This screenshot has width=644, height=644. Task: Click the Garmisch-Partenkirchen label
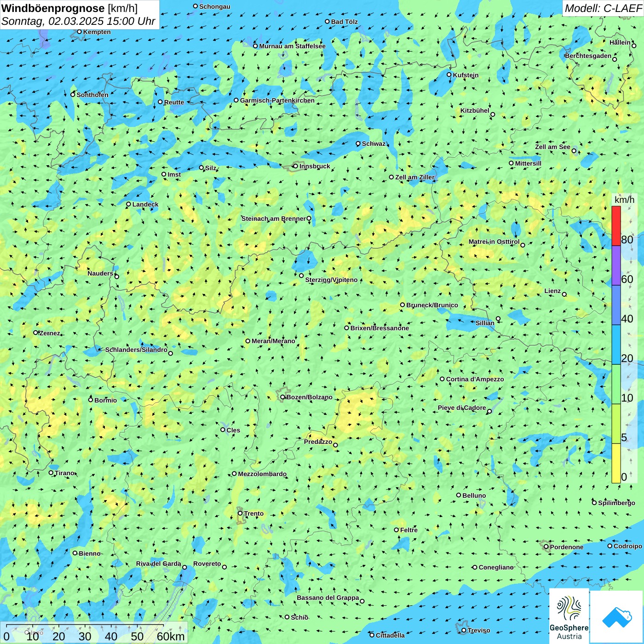pos(277,100)
